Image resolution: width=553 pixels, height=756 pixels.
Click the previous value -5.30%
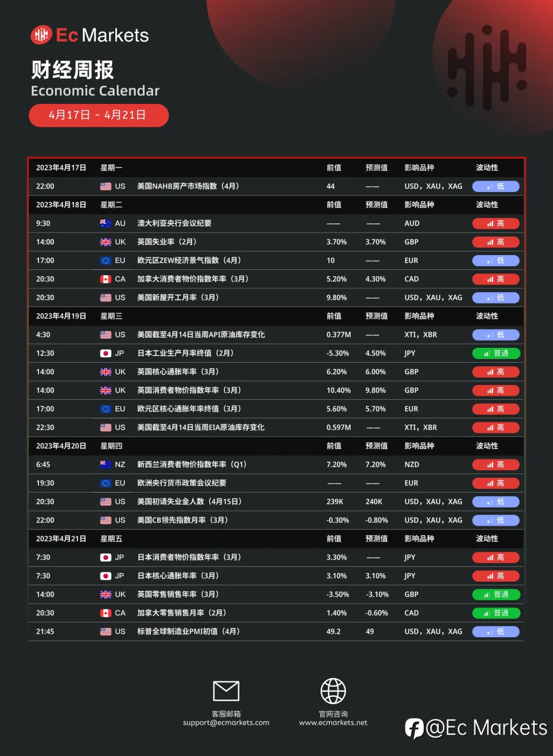337,353
